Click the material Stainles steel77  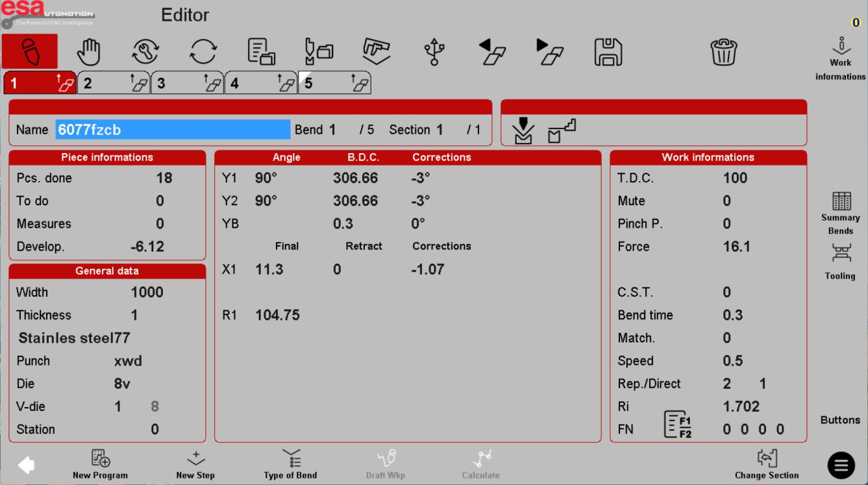tap(74, 338)
